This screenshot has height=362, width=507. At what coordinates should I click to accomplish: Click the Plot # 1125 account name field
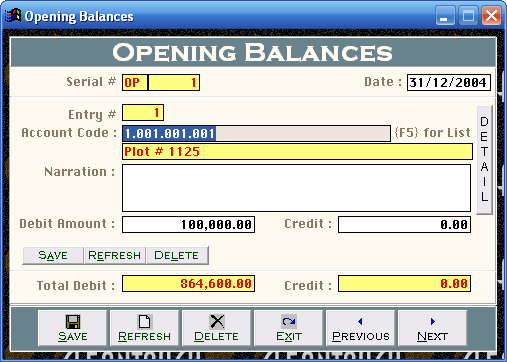coord(297,152)
